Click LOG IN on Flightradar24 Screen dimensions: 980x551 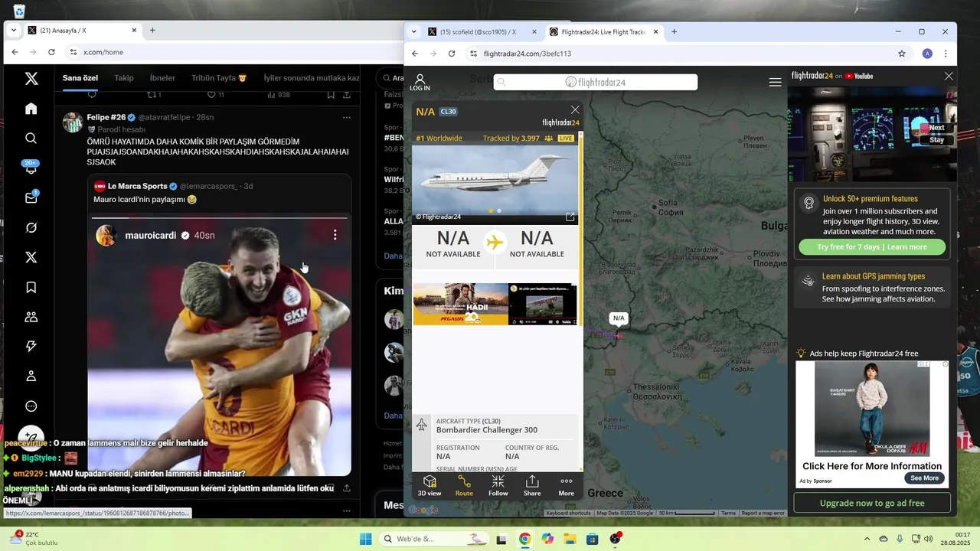pos(420,83)
